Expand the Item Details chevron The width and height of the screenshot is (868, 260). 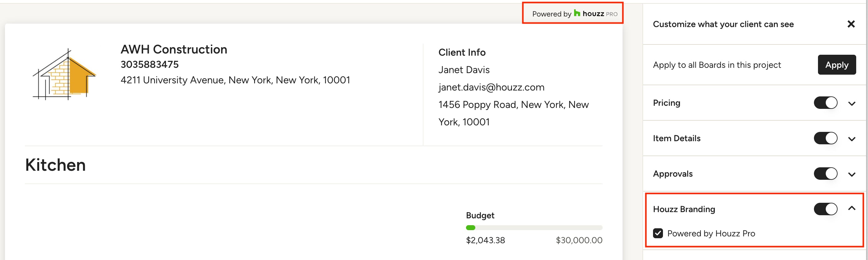point(852,139)
